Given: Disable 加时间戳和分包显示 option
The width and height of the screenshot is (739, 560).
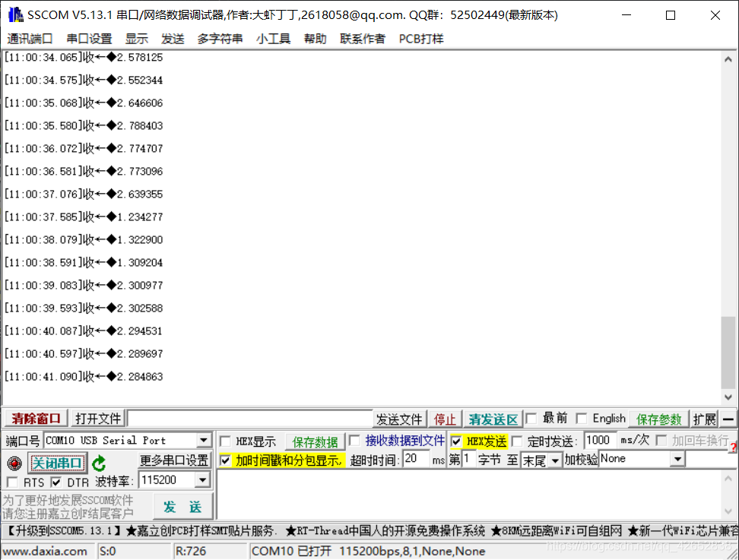Looking at the screenshot, I should [x=224, y=460].
